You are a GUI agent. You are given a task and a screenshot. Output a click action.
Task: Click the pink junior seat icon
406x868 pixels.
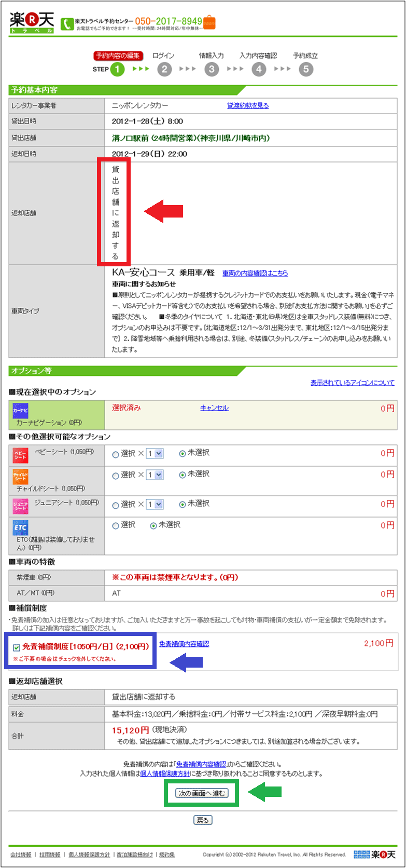coord(20,506)
